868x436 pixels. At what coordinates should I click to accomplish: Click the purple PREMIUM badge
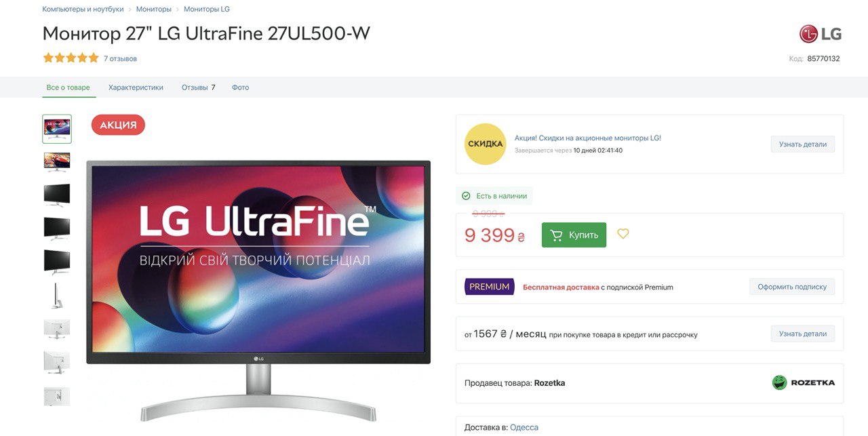pos(489,287)
